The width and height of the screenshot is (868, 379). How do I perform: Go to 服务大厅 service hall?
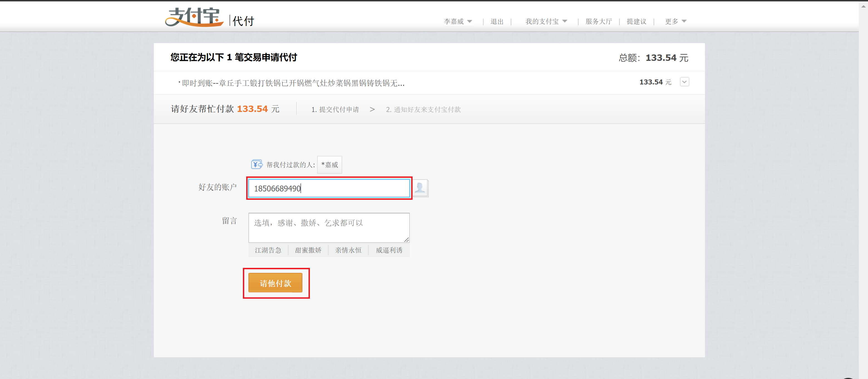click(598, 22)
